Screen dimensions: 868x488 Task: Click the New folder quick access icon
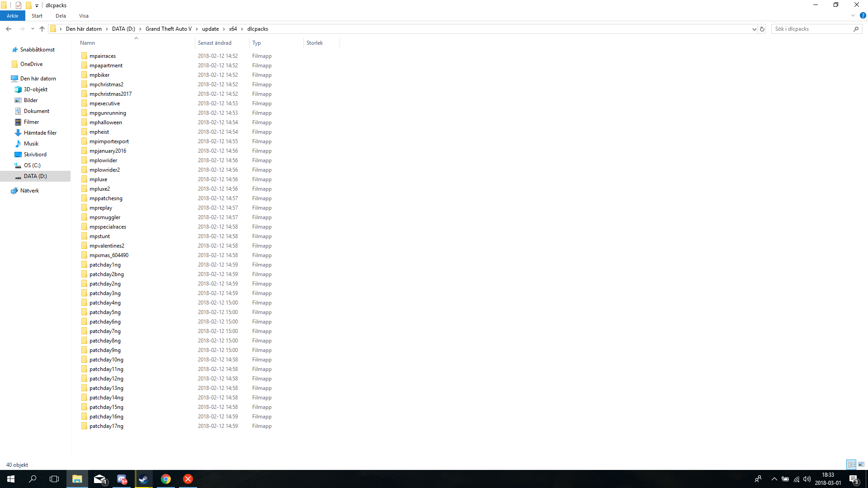pos(28,5)
